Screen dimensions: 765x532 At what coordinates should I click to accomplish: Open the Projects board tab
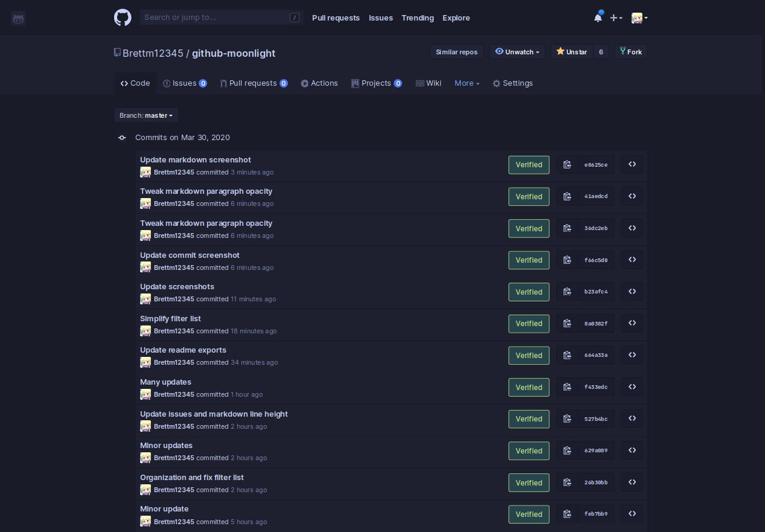click(x=376, y=83)
